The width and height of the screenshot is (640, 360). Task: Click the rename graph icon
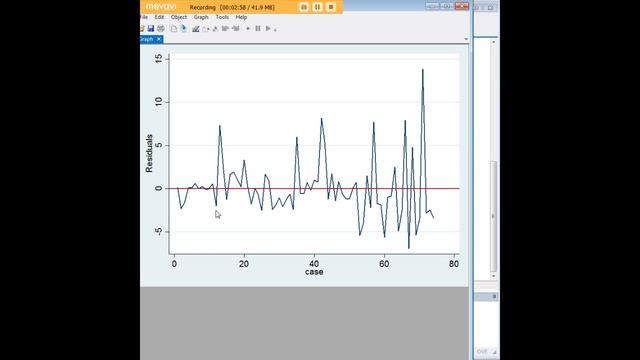point(184,29)
